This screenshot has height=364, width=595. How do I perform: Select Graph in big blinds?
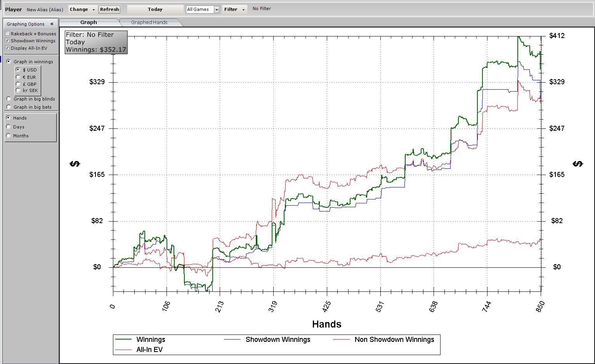point(9,99)
